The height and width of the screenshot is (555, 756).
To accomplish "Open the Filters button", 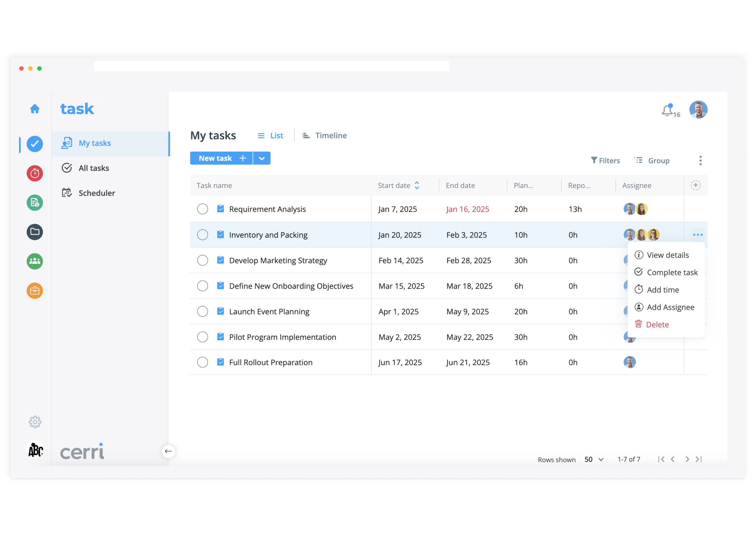I will (x=605, y=161).
